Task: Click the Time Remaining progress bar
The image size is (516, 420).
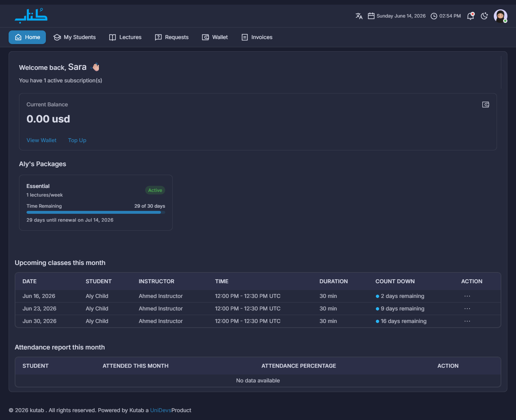Action: (96, 212)
